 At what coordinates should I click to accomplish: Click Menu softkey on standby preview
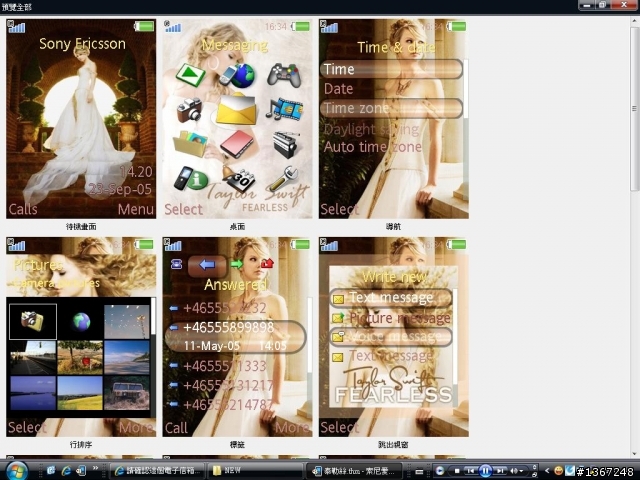click(x=136, y=209)
